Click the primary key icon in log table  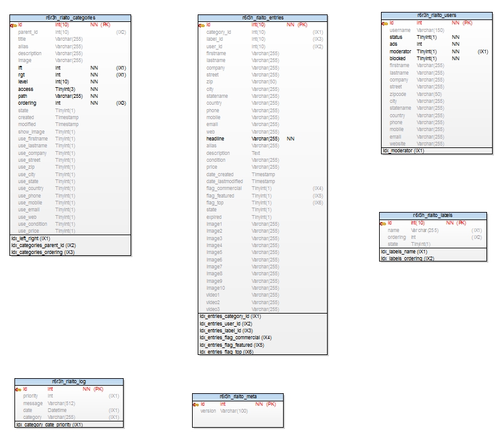[x=18, y=389]
